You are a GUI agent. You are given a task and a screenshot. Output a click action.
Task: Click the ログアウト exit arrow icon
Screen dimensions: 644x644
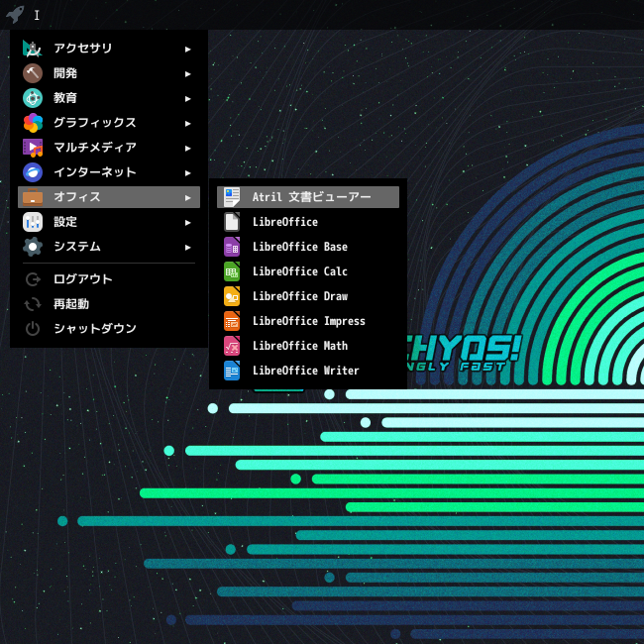point(33,279)
